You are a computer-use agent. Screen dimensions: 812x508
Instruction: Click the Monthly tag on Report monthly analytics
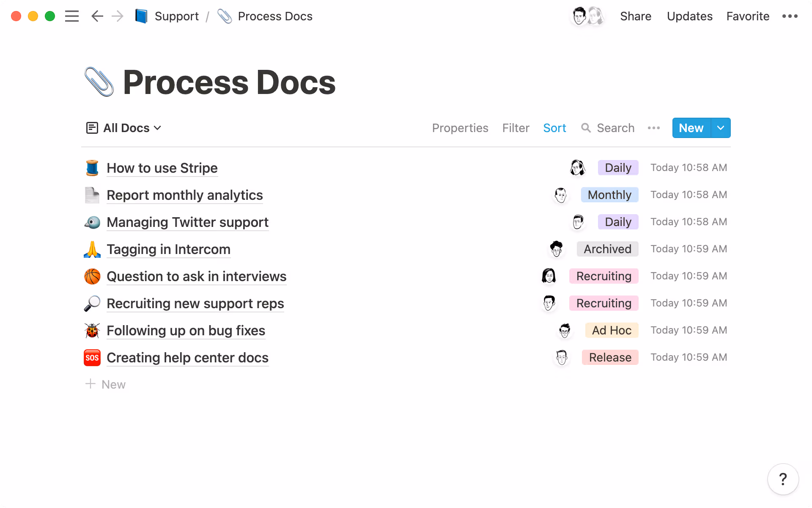610,195
